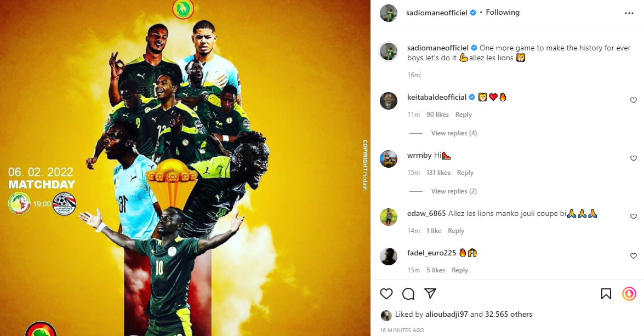Open the three-dot more options menu
Viewport: 644px width, 336px height.
pos(629,13)
